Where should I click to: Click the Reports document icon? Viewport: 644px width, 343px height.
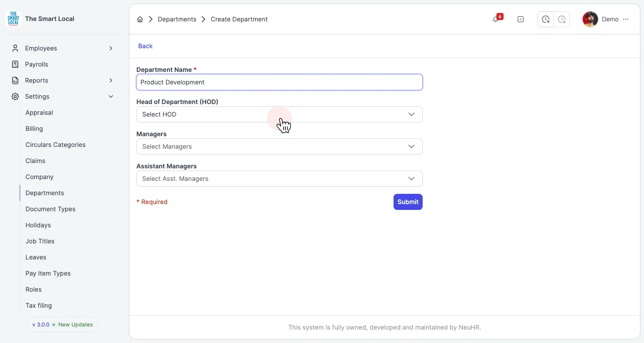click(15, 80)
